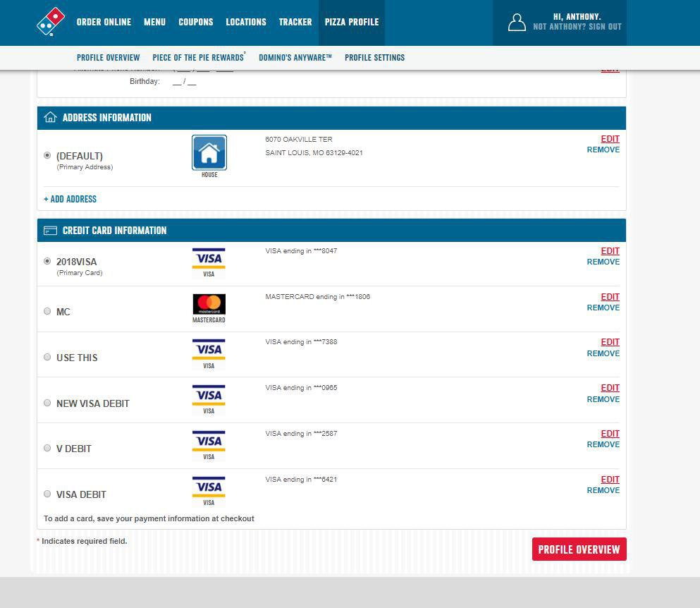700x608 pixels.
Task: Remove the Visa card ending in 7388
Action: pos(603,353)
